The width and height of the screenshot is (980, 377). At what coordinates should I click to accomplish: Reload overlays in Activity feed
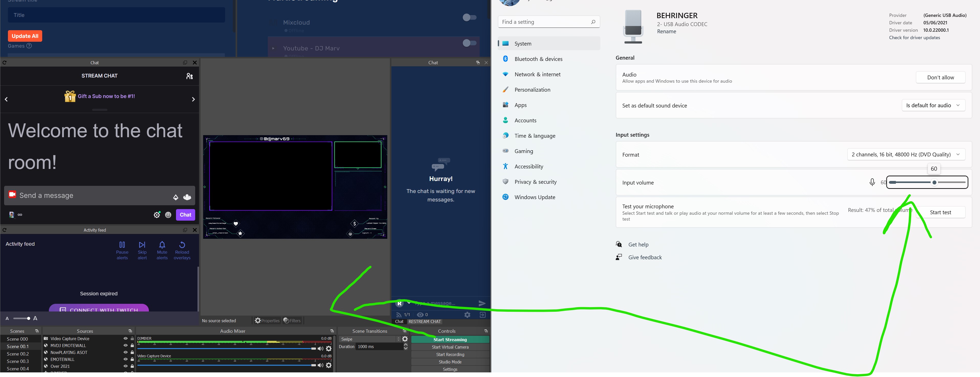(182, 250)
